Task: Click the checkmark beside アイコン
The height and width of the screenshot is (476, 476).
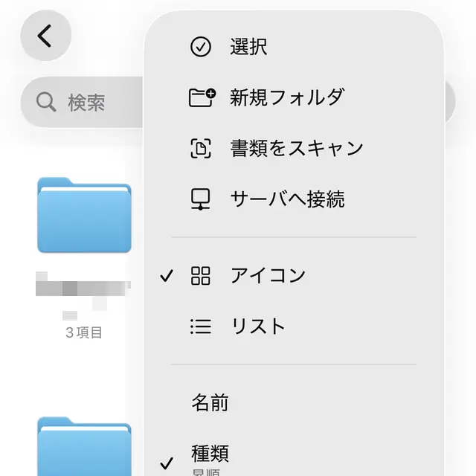Action: pos(167,276)
